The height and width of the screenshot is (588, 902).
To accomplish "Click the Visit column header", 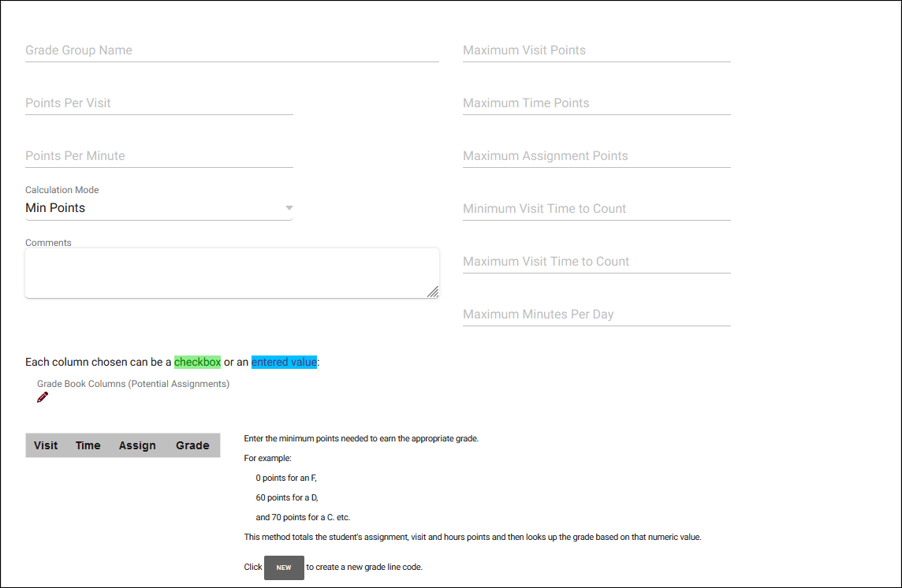I will click(x=46, y=445).
